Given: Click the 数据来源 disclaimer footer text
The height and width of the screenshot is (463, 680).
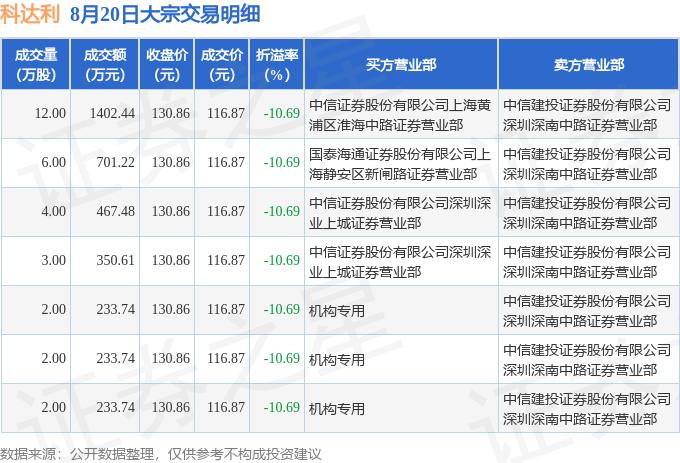Looking at the screenshot, I should click(160, 454).
